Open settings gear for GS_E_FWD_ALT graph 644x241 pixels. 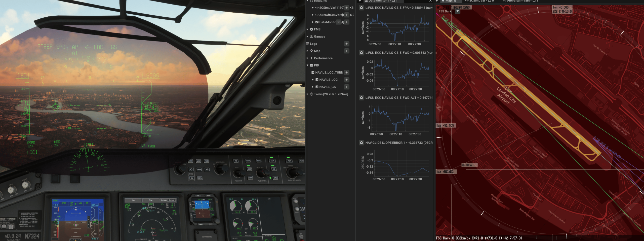[361, 97]
